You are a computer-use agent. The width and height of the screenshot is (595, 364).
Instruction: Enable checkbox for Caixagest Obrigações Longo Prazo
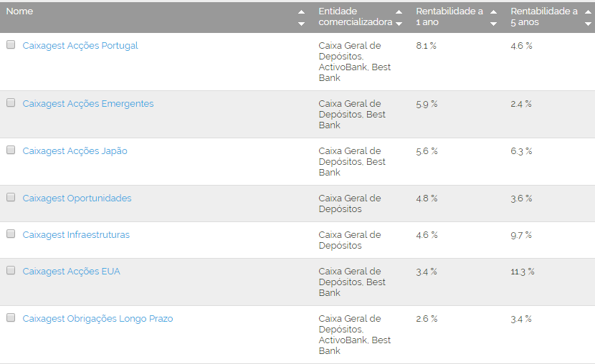(11, 317)
